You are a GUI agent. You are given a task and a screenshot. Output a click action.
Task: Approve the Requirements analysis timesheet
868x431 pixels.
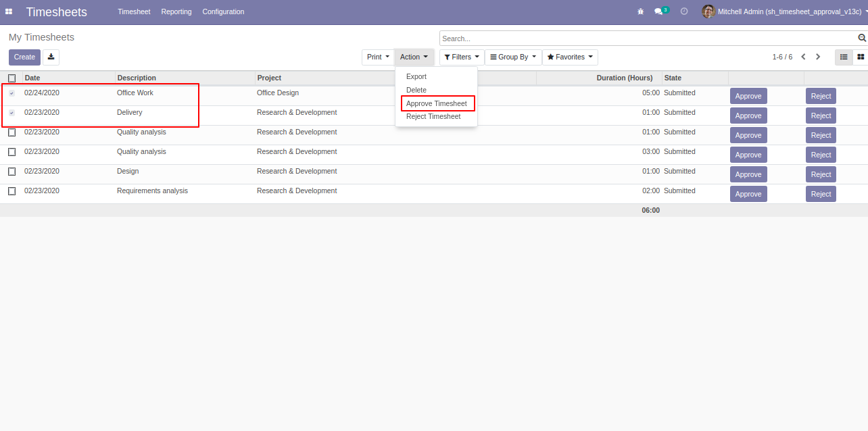click(748, 194)
